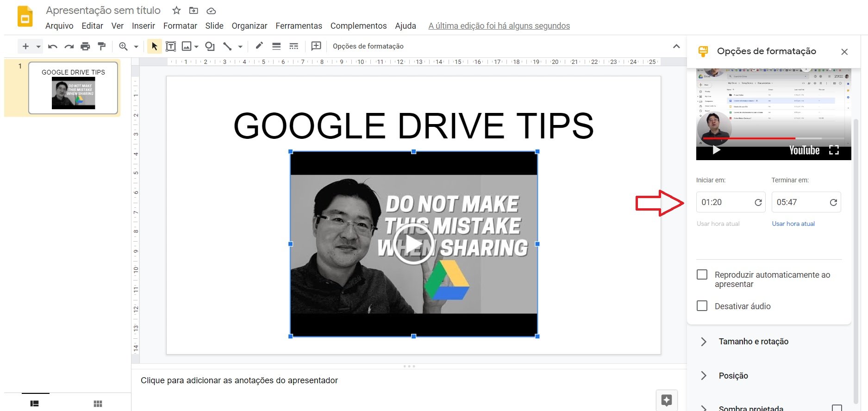Open the new slide layout dropdown arrow
868x411 pixels.
38,46
